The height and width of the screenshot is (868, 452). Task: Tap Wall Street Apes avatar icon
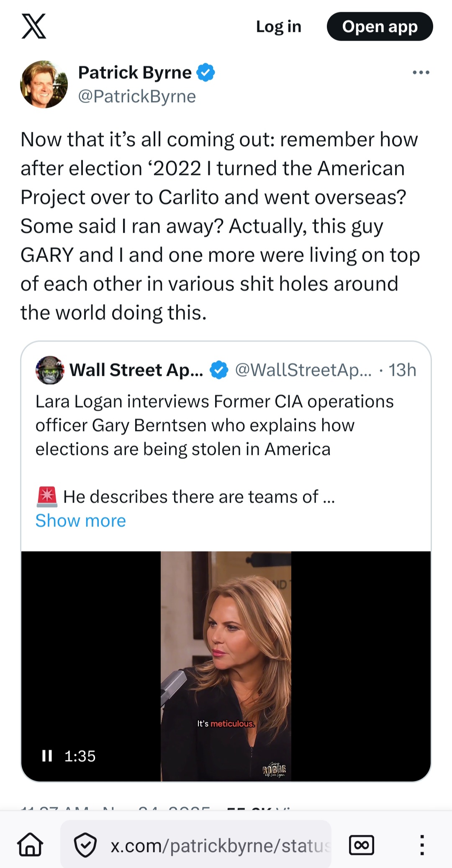pos(50,370)
